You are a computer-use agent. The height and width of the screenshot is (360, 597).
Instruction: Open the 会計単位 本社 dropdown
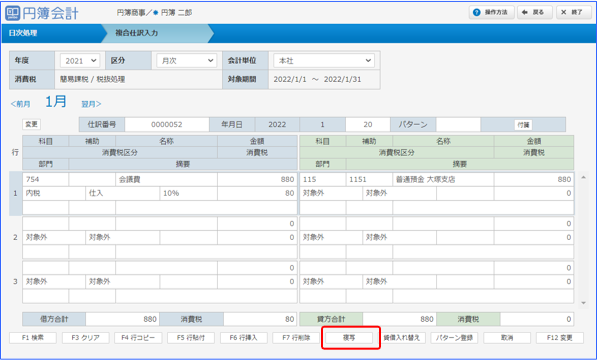[324, 61]
